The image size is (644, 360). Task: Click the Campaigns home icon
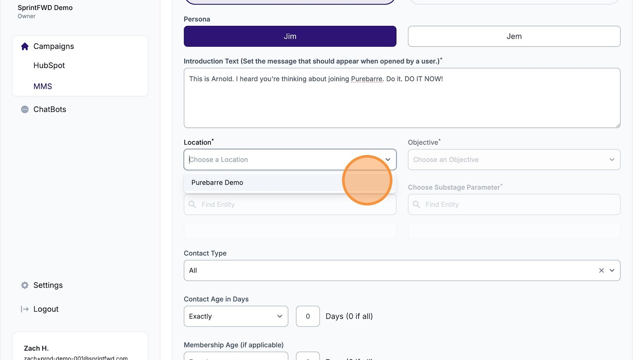[25, 46]
